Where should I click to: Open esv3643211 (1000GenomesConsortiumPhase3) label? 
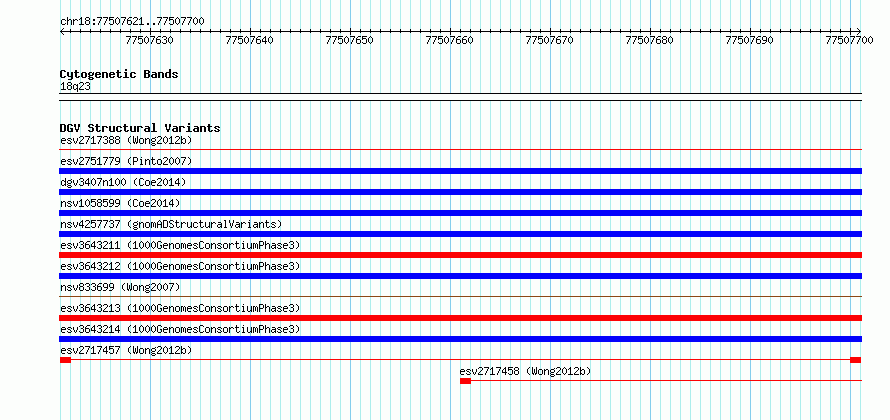180,245
